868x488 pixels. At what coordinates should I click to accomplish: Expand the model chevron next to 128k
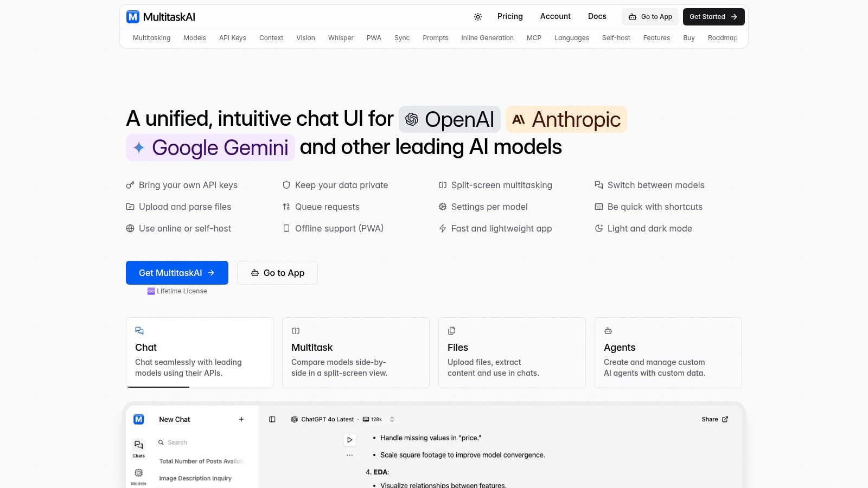392,419
